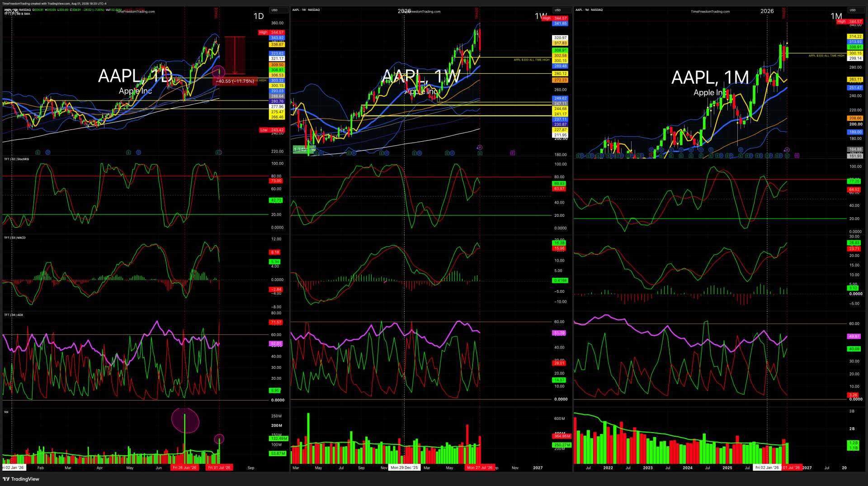Viewport: 868px width, 486px height.
Task: Open the purple E earnings marker on monthly chart
Action: (797, 155)
